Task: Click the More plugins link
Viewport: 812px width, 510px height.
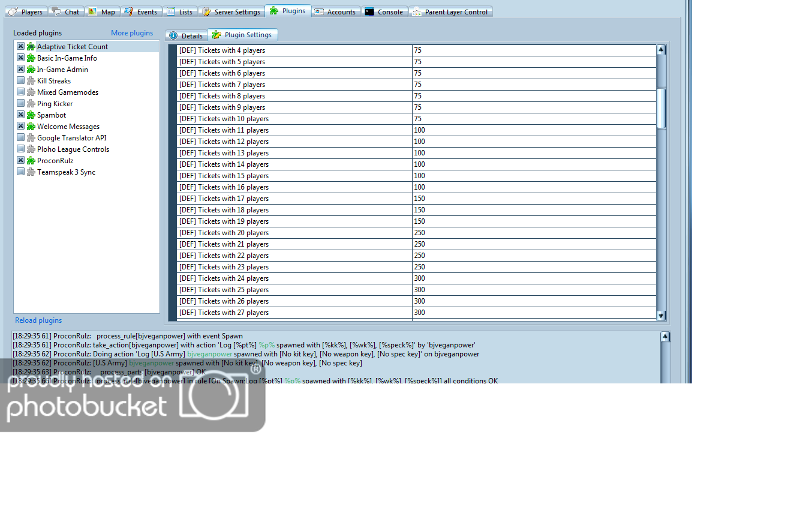Action: pyautogui.click(x=132, y=33)
